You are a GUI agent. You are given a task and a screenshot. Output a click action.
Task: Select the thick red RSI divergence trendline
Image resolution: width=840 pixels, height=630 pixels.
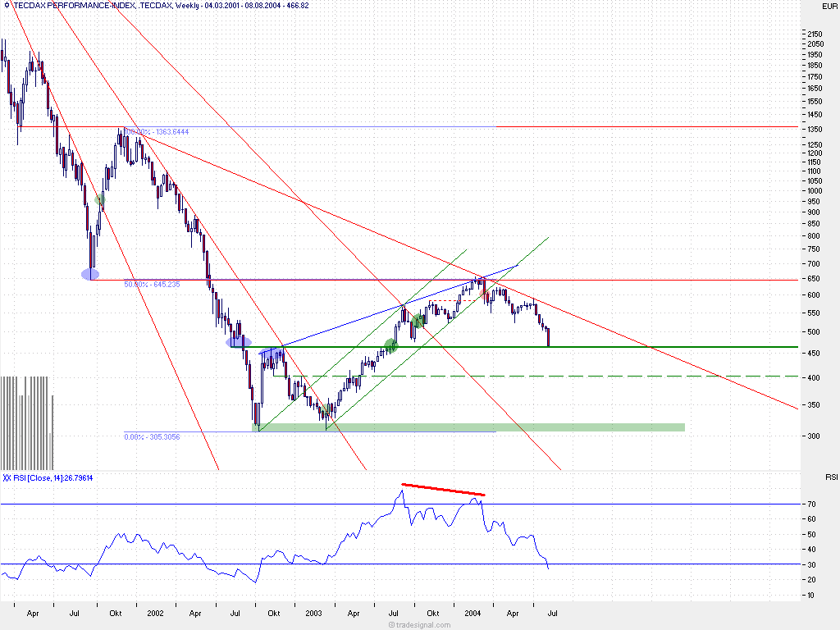[443, 491]
